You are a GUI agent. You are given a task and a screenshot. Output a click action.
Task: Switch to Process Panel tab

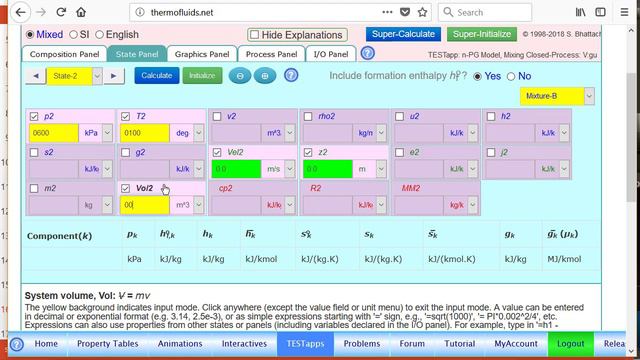271,54
